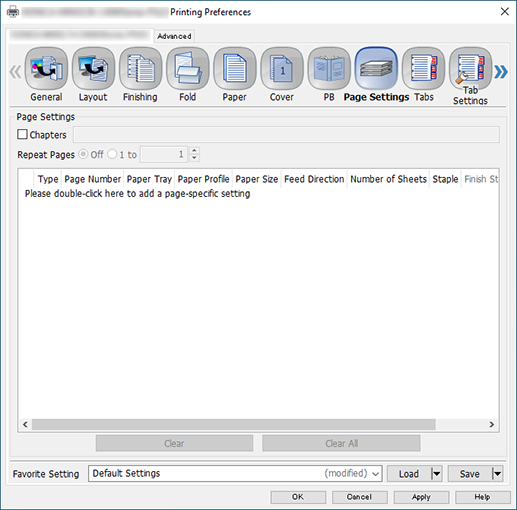517x510 pixels.
Task: Select Repeat Pages Off radio button
Action: (83, 154)
